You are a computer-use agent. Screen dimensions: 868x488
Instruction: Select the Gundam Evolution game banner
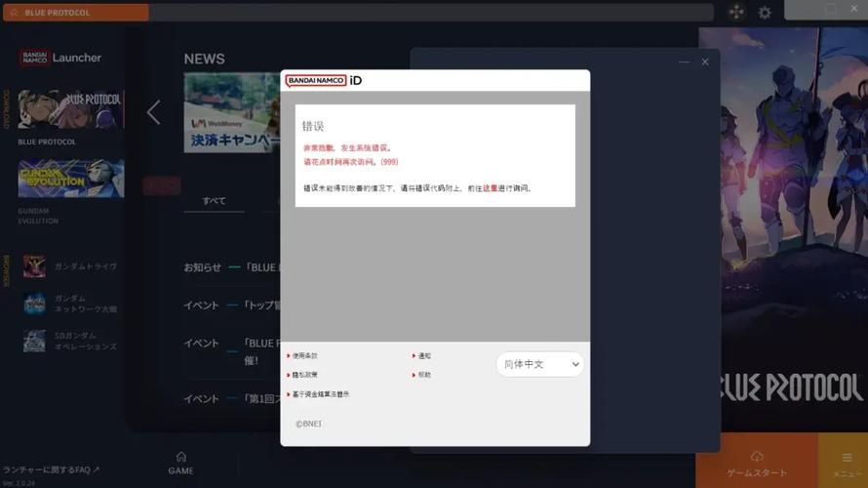click(71, 179)
